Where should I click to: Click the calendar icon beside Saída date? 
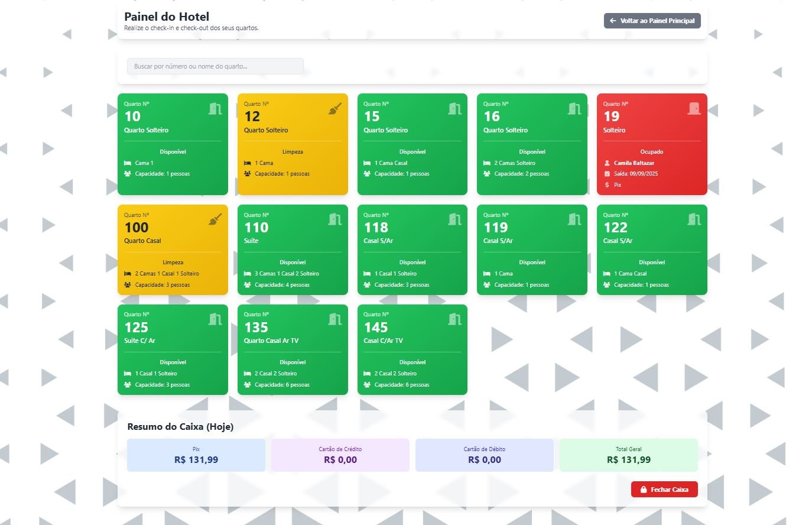[x=607, y=174]
